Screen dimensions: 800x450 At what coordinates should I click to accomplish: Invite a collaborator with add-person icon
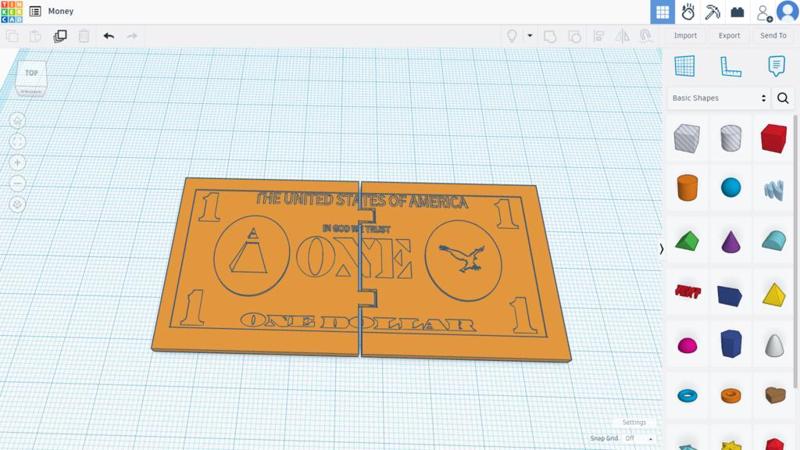(763, 13)
